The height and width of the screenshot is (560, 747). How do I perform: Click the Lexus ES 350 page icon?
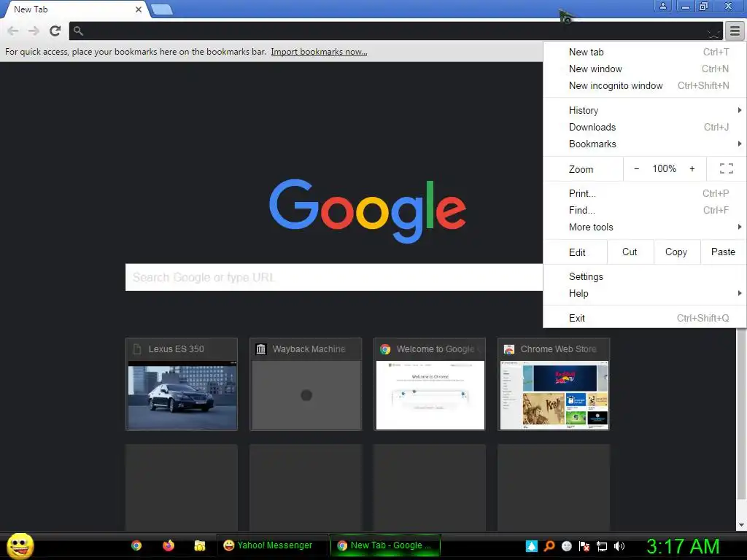(137, 349)
